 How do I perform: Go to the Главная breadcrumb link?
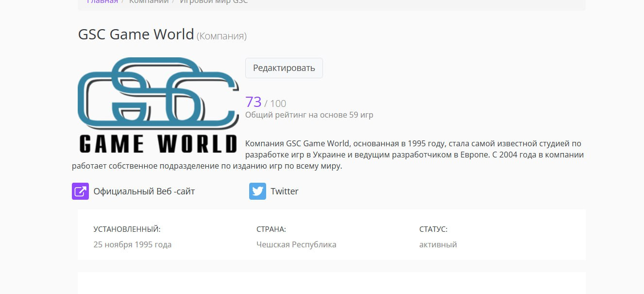pyautogui.click(x=102, y=1)
